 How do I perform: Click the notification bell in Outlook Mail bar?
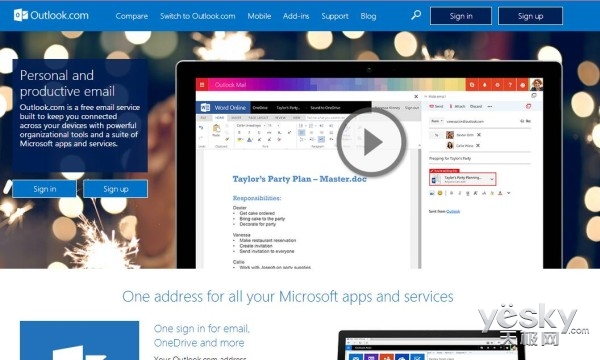484,85
